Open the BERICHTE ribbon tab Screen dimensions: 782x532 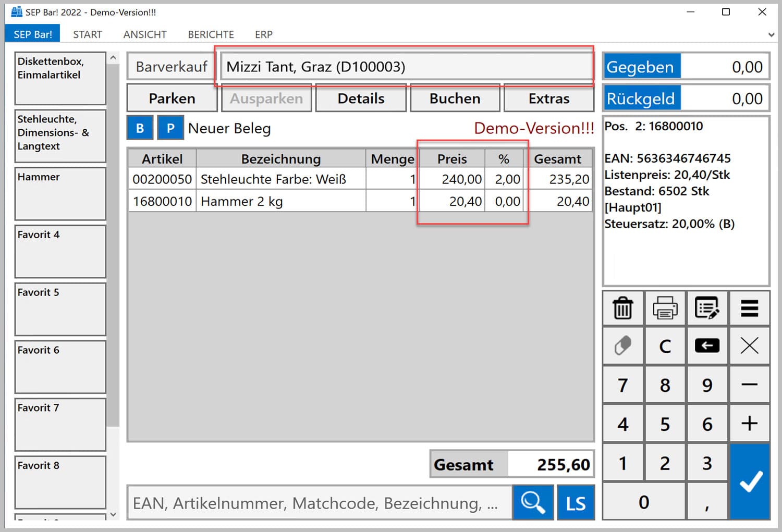tap(211, 34)
